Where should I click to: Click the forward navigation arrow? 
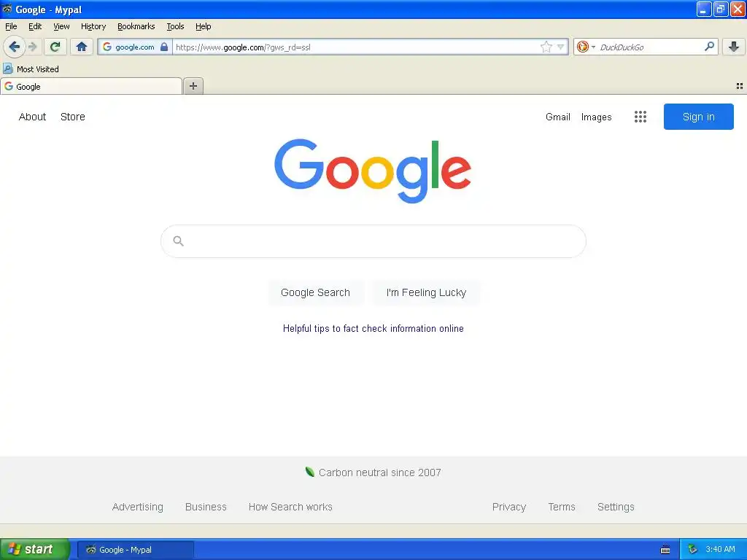32,47
